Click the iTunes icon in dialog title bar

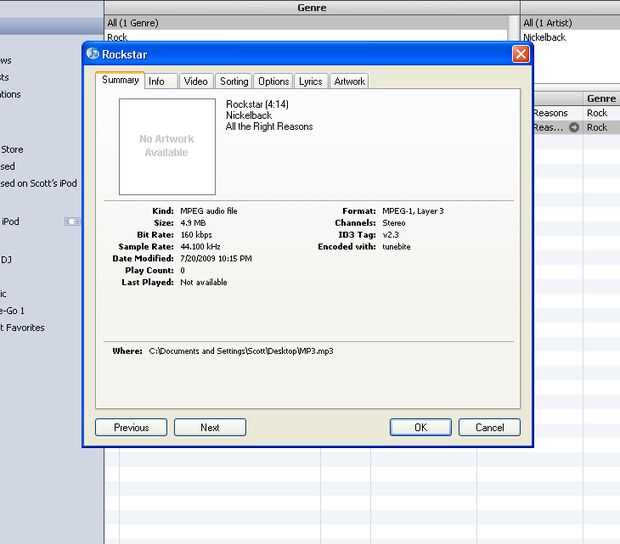click(93, 54)
